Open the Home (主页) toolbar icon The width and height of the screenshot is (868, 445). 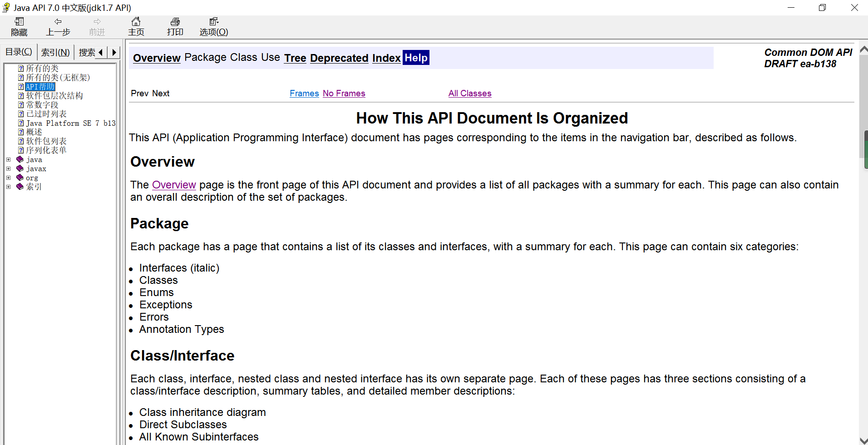pyautogui.click(x=136, y=21)
